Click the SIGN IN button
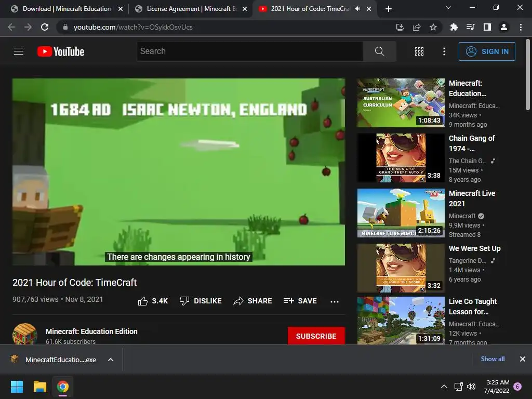 tap(487, 51)
